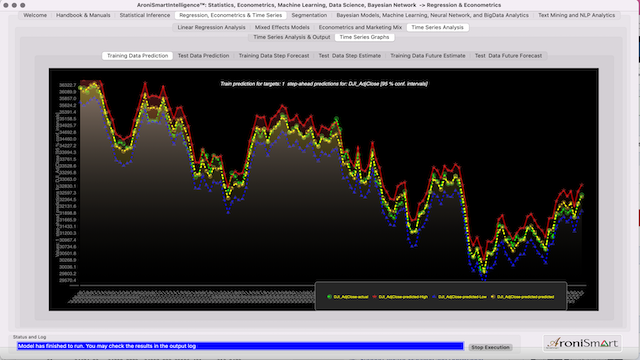Select the Mixed Effects Models sub-tab

pos(282,27)
